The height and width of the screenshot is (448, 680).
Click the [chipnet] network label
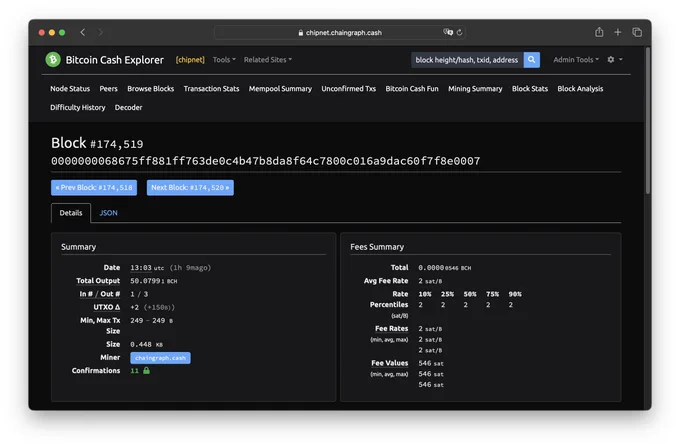tap(190, 60)
